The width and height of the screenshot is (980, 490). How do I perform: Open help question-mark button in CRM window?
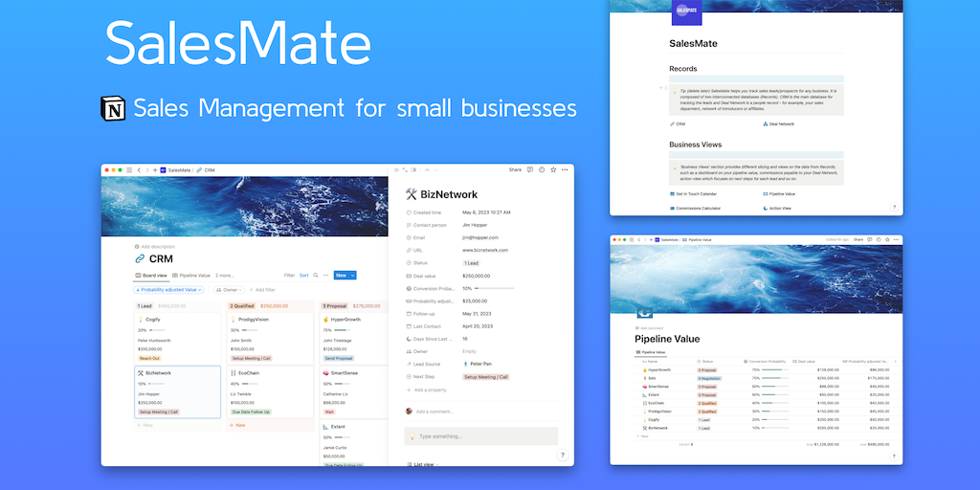point(562,455)
